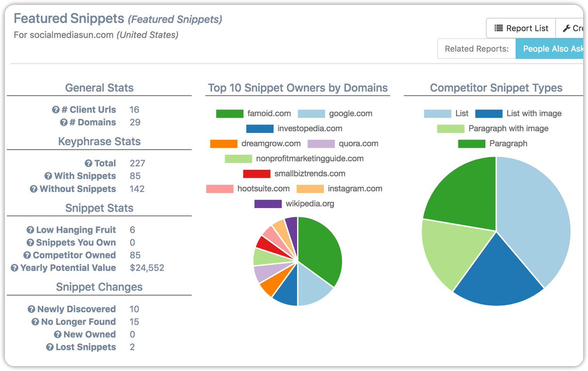Click the help icon beside # Domains

point(64,123)
